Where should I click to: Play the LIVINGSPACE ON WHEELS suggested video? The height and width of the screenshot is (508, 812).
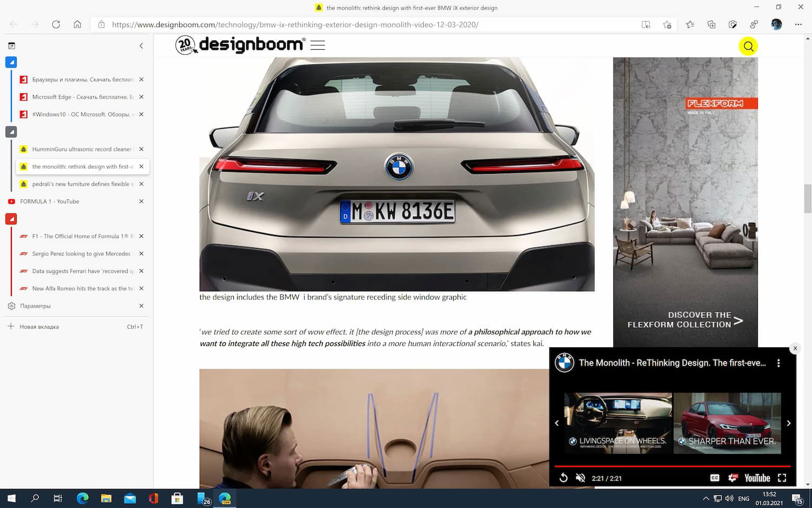tap(618, 423)
